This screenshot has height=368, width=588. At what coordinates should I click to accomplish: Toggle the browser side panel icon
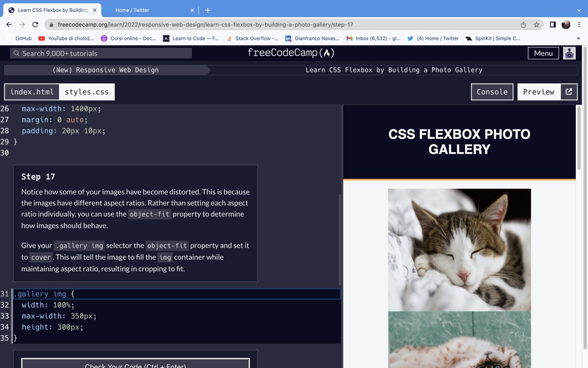pyautogui.click(x=552, y=25)
